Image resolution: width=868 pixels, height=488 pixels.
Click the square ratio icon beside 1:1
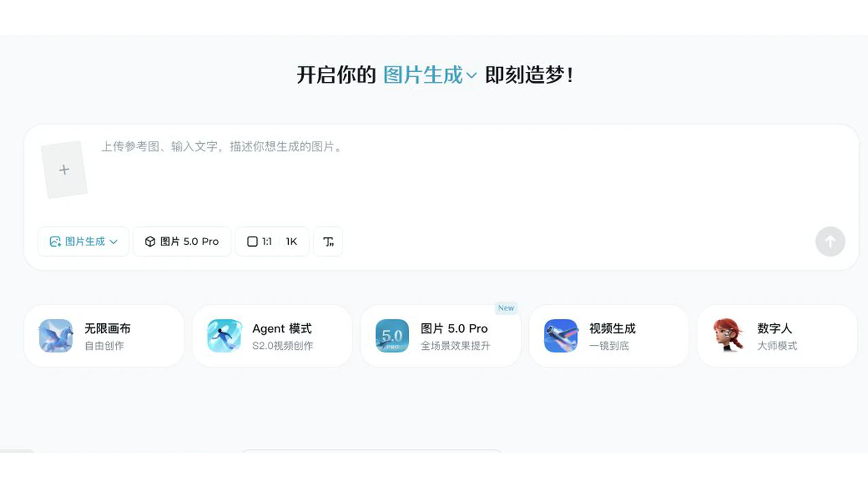[252, 241]
